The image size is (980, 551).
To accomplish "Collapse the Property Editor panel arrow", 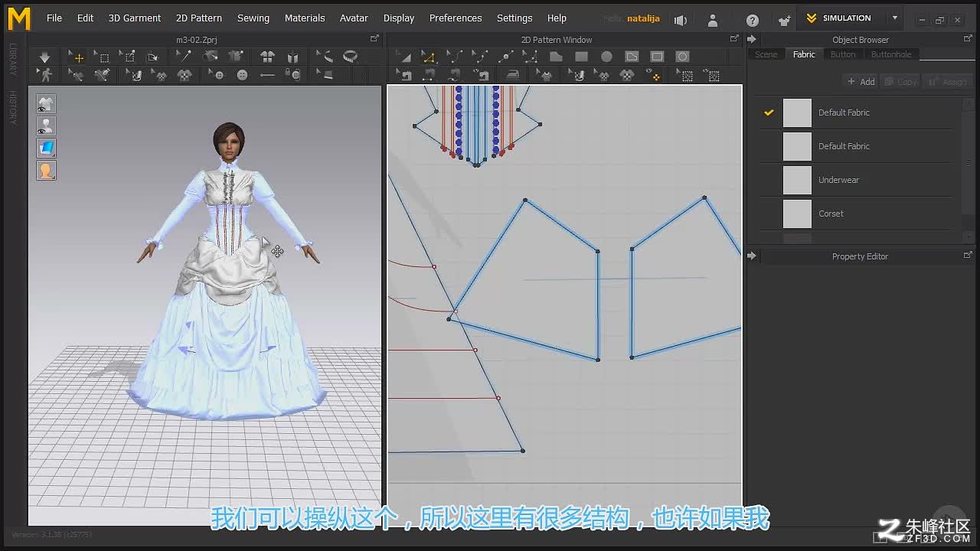I will tap(751, 256).
